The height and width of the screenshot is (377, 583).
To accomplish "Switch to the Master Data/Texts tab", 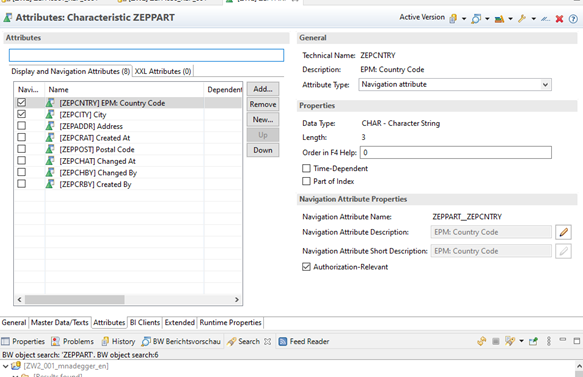I will click(x=59, y=322).
